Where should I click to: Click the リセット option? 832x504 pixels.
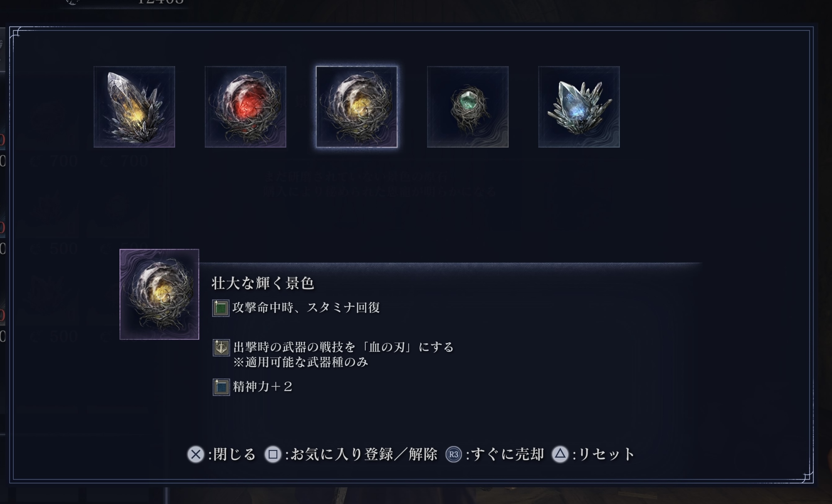607,454
